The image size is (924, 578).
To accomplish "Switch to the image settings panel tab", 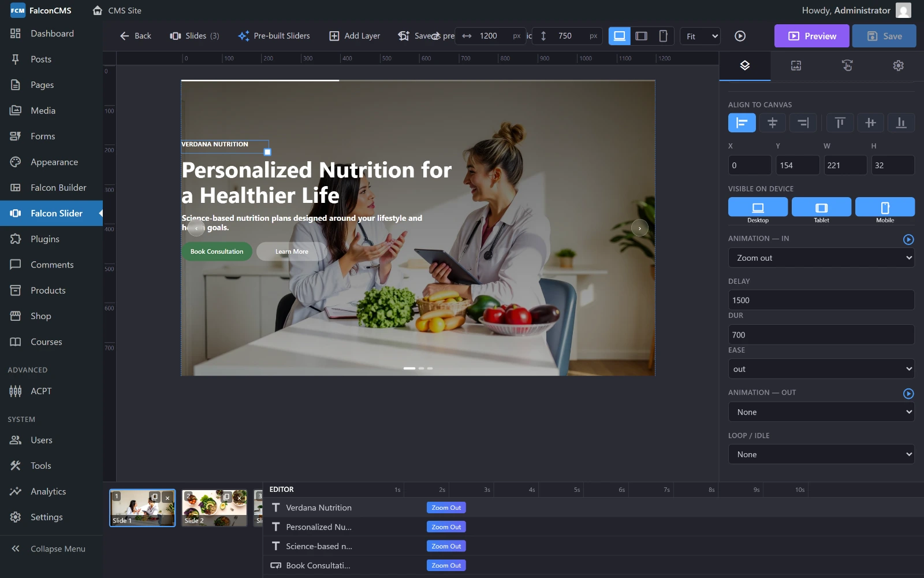I will pos(796,65).
